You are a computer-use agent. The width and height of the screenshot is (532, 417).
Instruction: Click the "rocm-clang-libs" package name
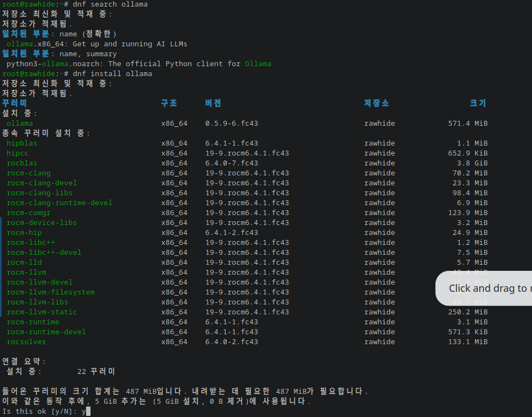coord(39,193)
